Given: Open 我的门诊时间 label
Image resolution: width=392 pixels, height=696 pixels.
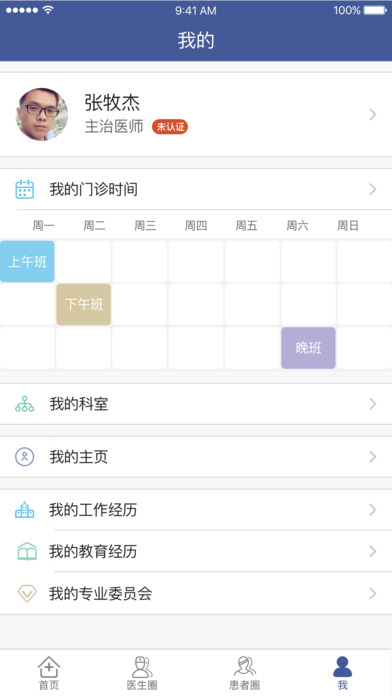Looking at the screenshot, I should tap(94, 190).
